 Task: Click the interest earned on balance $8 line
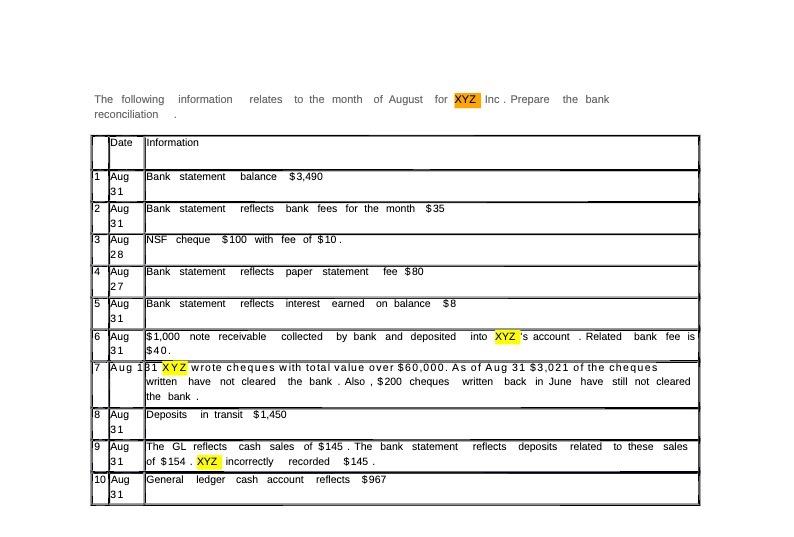[x=301, y=304]
